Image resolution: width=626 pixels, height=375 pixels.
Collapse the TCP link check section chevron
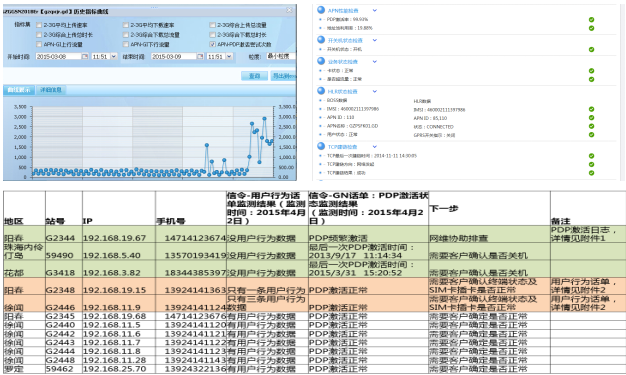[x=374, y=147]
